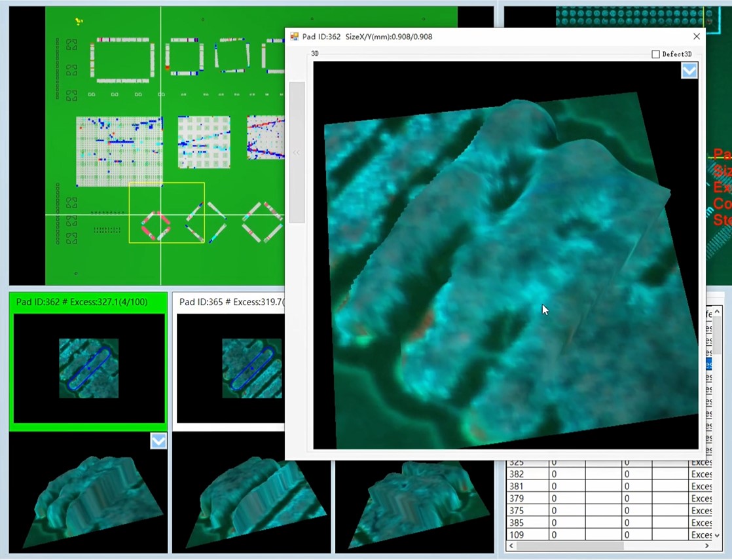This screenshot has width=732, height=560.
Task: Expand the side panel with double-chevron handle
Action: pos(297,153)
